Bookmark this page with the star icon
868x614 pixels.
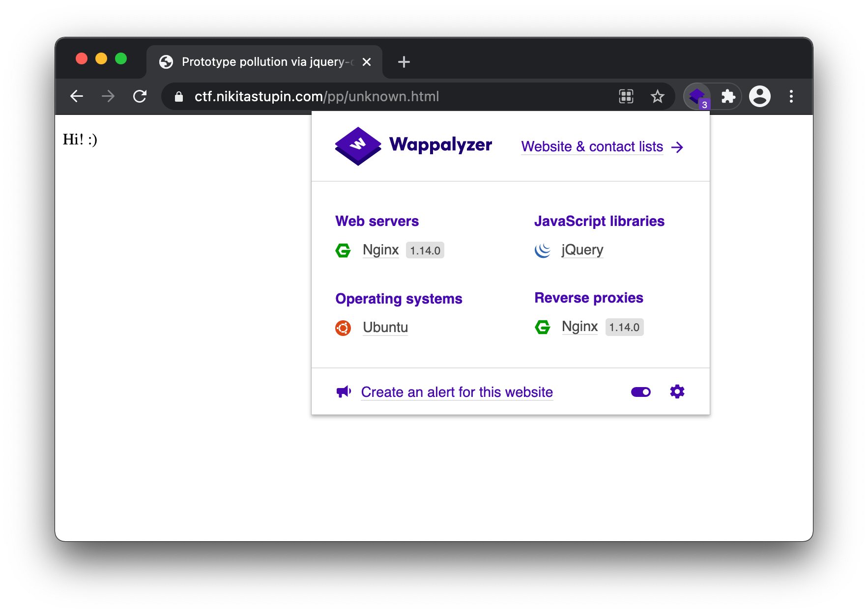coord(658,96)
